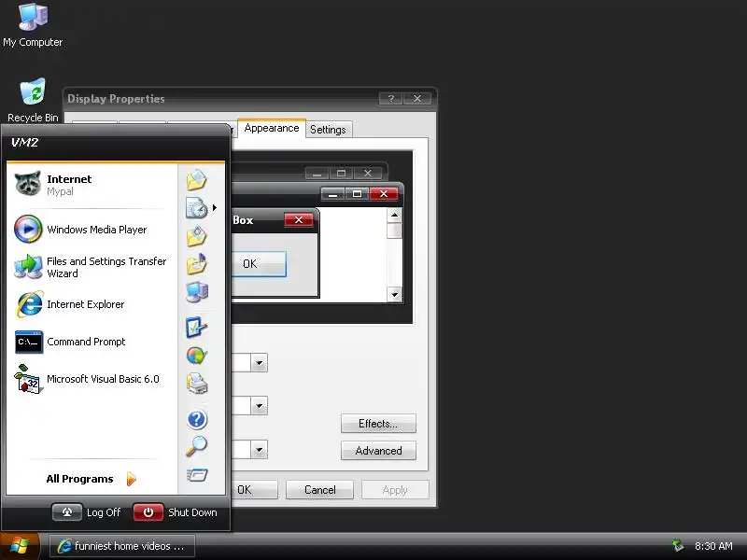Click active preview window minimize button

click(x=333, y=194)
